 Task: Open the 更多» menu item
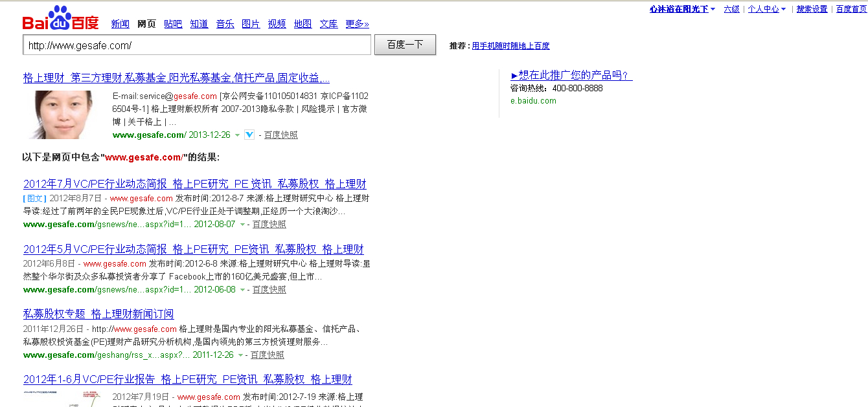click(x=357, y=24)
